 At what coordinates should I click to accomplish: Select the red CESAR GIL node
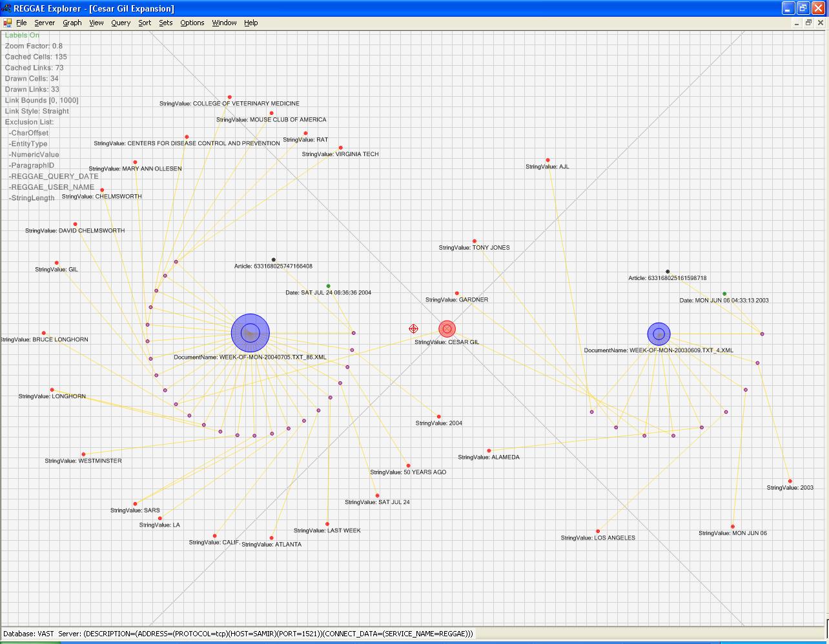point(447,329)
